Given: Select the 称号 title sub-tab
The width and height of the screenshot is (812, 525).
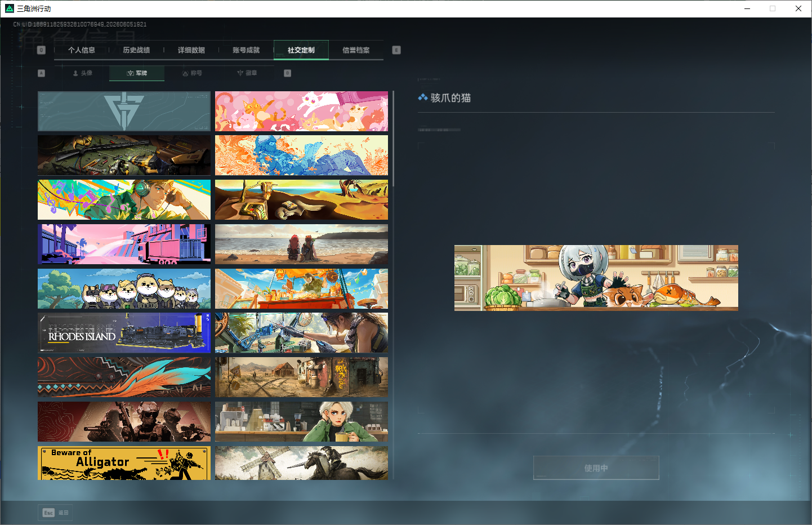Looking at the screenshot, I should [192, 73].
